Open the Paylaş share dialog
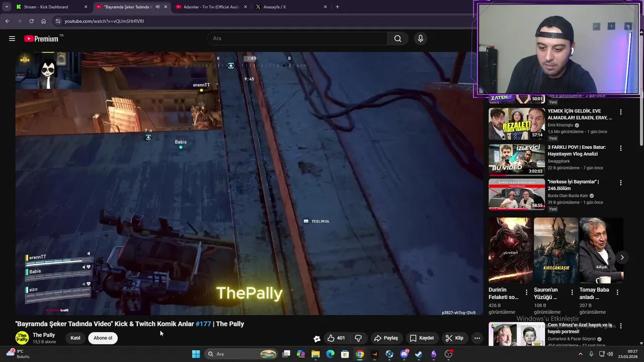The image size is (644, 362). (x=386, y=338)
